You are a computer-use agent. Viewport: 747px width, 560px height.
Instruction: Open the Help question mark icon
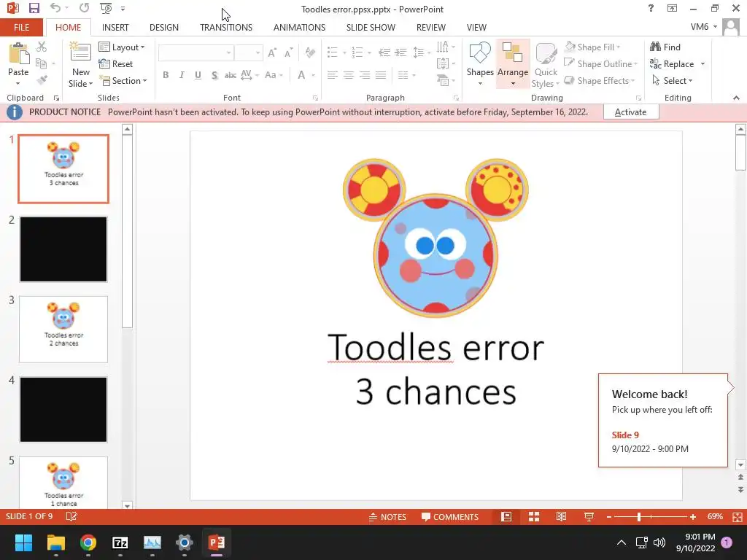(651, 8)
